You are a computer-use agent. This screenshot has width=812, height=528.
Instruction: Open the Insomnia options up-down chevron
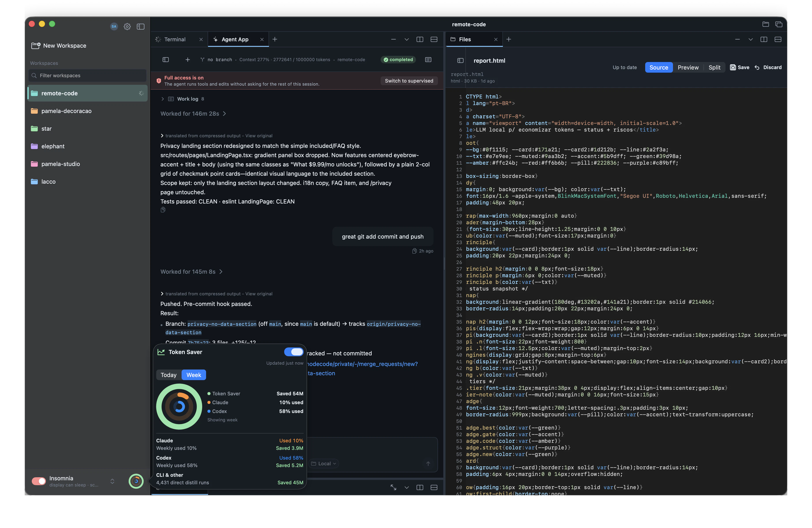coord(112,481)
